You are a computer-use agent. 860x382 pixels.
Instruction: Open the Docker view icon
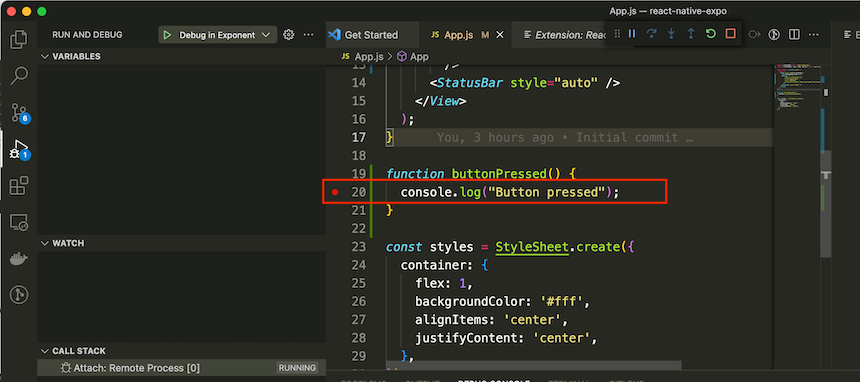coord(19,259)
